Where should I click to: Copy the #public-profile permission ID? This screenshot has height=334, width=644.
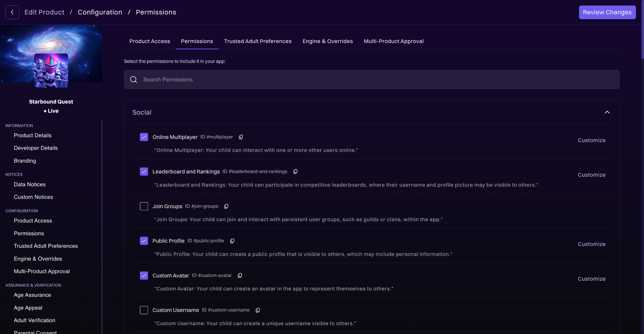[232, 241]
